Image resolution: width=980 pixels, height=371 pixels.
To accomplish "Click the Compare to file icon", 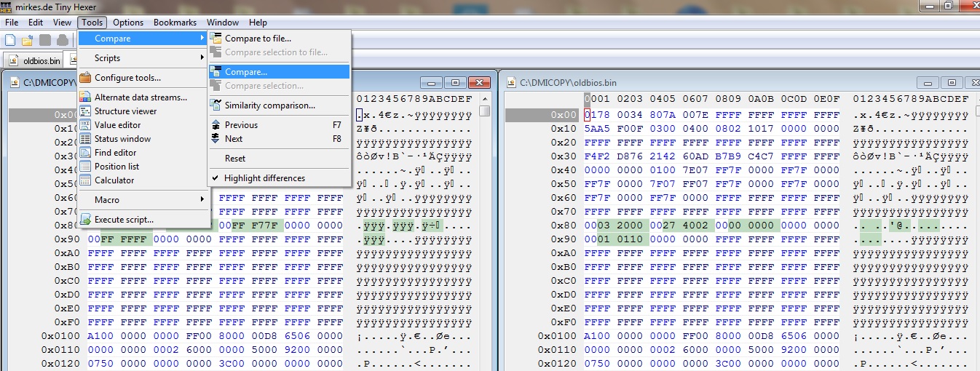I will pyautogui.click(x=216, y=39).
